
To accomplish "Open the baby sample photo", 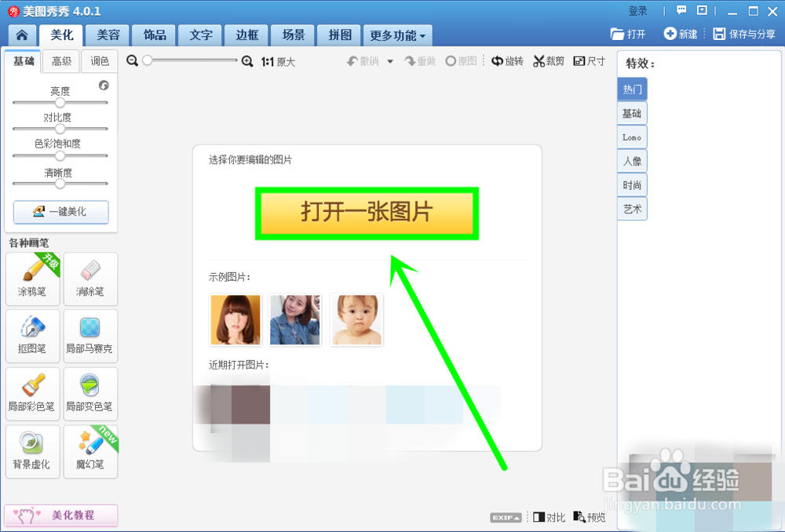I will tap(357, 320).
